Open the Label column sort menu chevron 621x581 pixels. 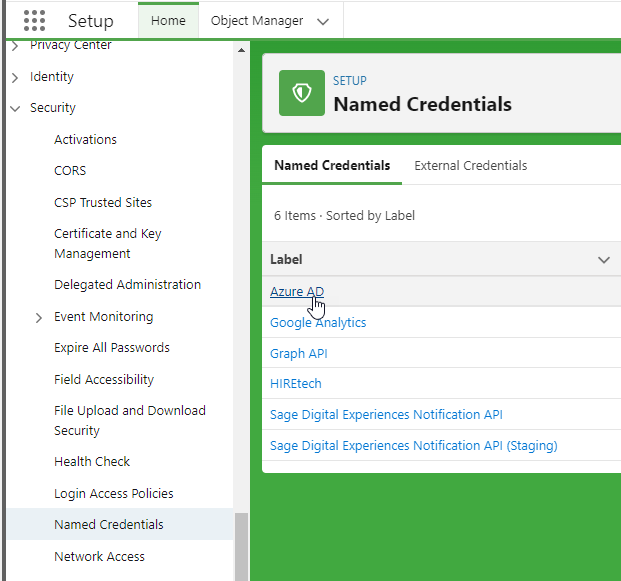click(603, 260)
